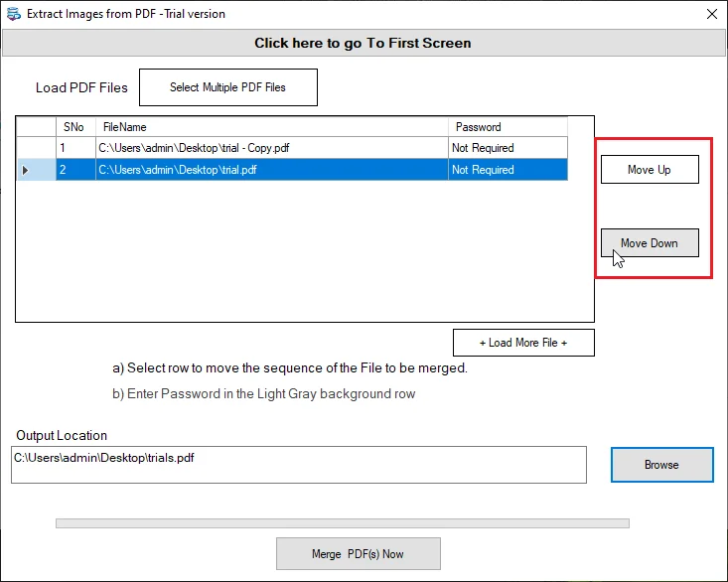Click the FileName column header
The width and height of the screenshot is (728, 582).
pyautogui.click(x=272, y=127)
